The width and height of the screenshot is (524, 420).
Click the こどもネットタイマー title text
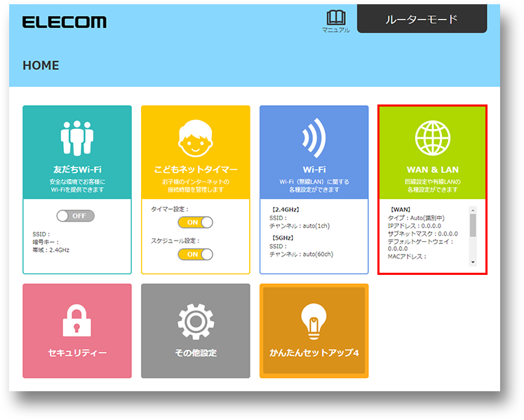(196, 170)
